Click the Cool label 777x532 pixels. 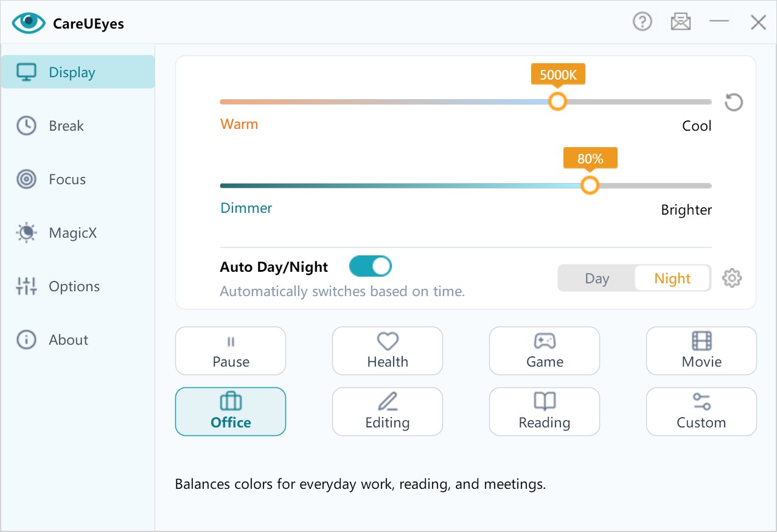pyautogui.click(x=697, y=126)
